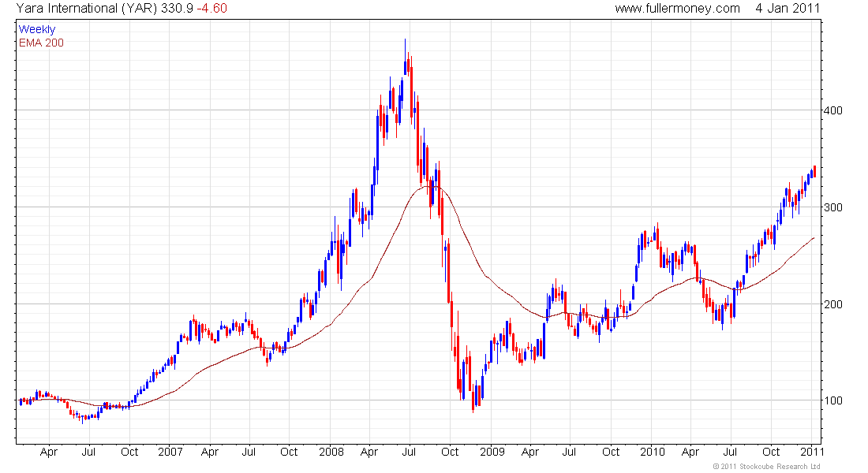Image resolution: width=868 pixels, height=473 pixels.
Task: Click the red 'EMA 200' legend label
Action: click(x=41, y=43)
